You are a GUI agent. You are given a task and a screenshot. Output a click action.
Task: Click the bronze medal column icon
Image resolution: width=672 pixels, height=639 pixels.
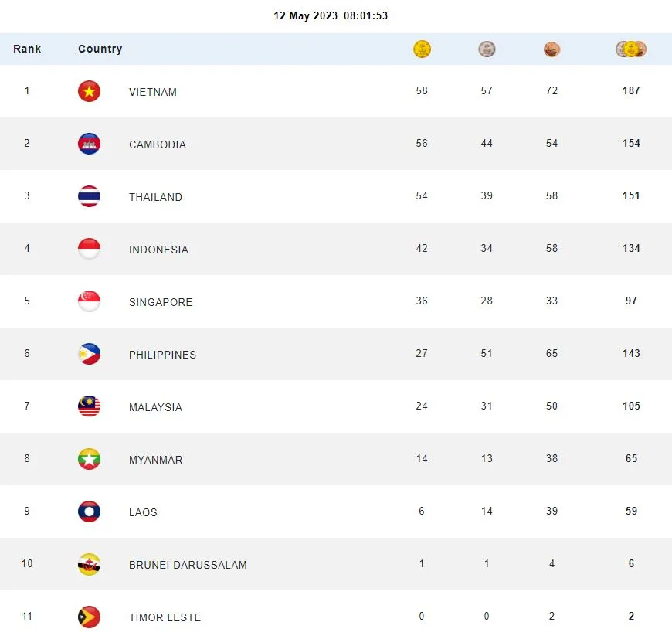coord(552,49)
